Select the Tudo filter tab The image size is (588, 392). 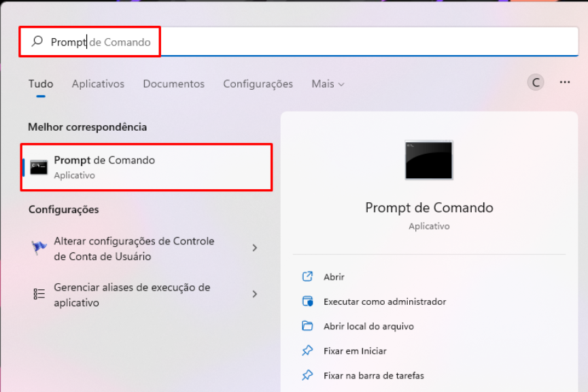[41, 84]
